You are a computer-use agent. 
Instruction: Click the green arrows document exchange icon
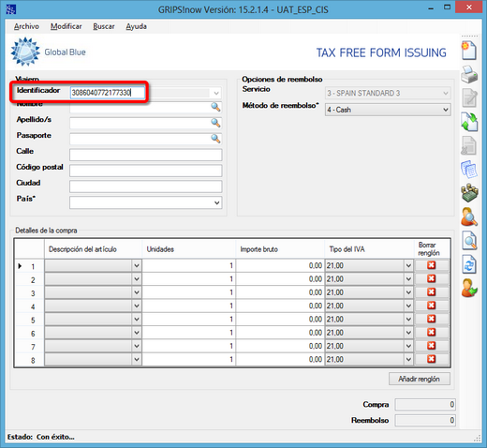pyautogui.click(x=469, y=122)
